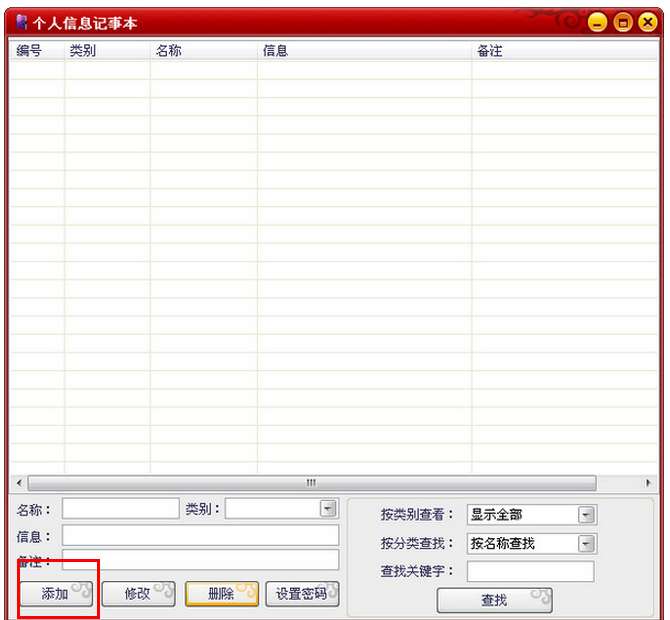Sort by the 备注 column header

tap(564, 50)
